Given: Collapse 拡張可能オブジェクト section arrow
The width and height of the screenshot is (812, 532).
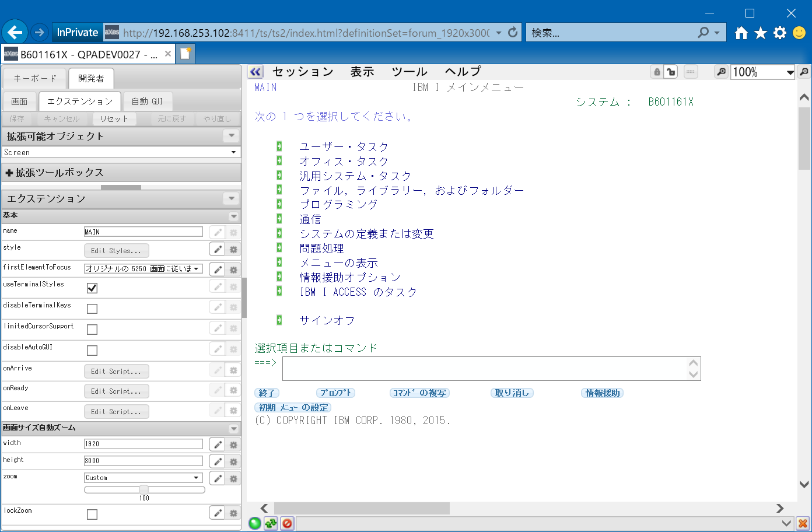Looking at the screenshot, I should click(x=232, y=136).
